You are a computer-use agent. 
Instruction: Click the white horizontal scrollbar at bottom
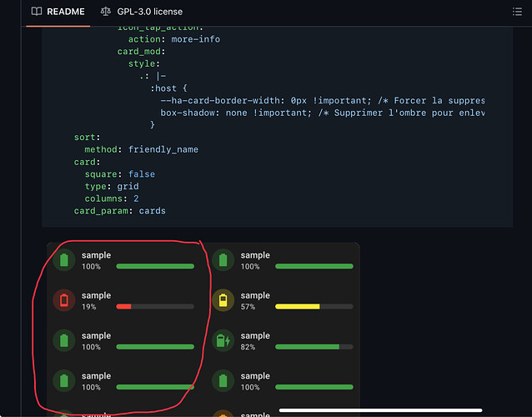(x=380, y=410)
